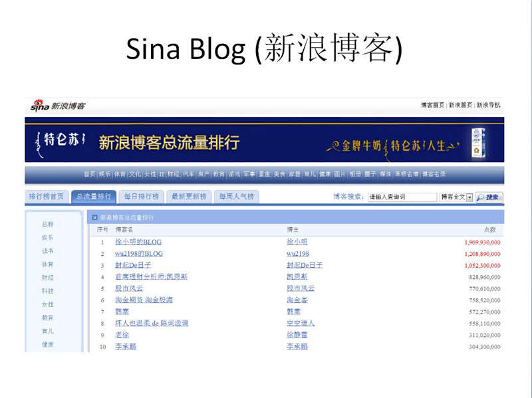This screenshot has width=532, height=398.
Task: Click the small square icon beside 新浪博客总流量排行
Action: tap(94, 217)
